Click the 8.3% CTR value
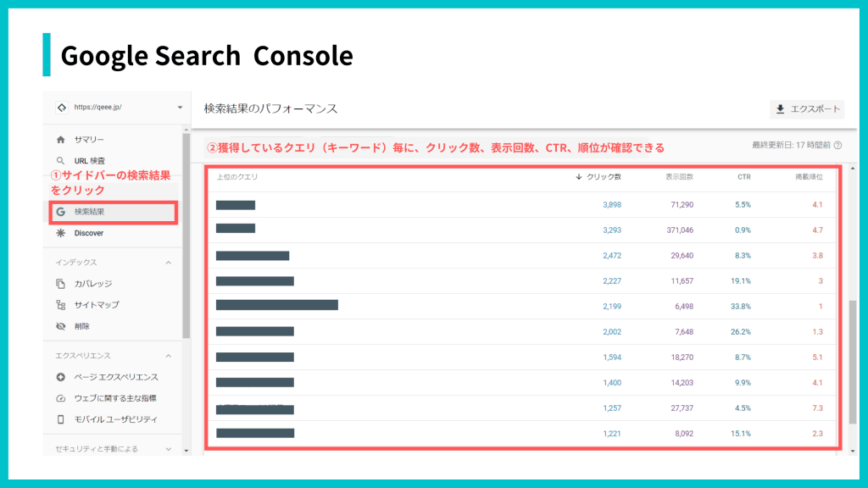Image resolution: width=868 pixels, height=488 pixels. [743, 256]
